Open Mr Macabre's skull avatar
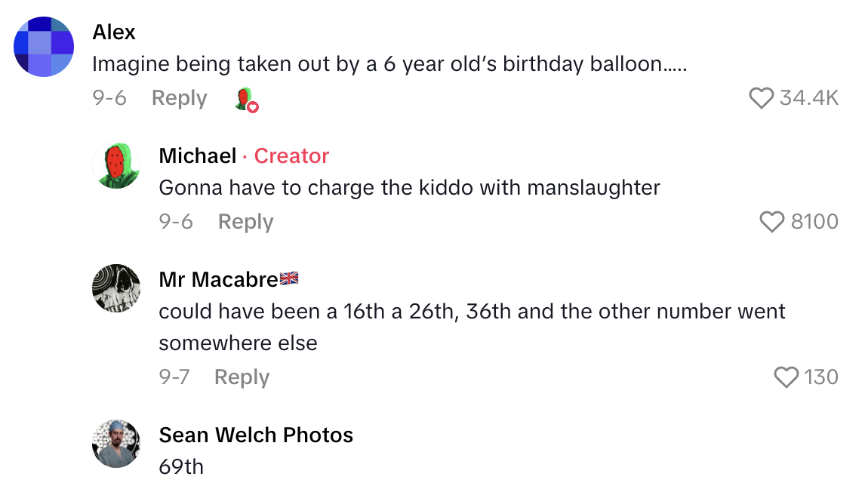The image size is (868, 489). click(116, 288)
